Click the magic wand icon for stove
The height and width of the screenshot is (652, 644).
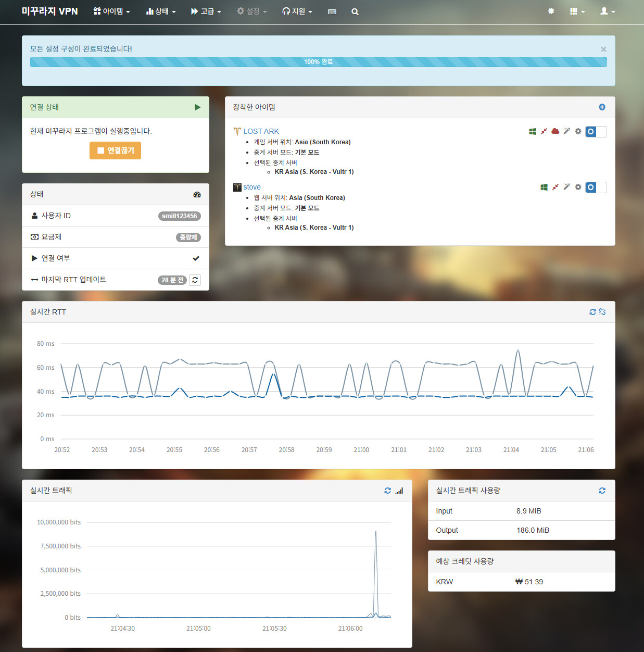point(566,187)
